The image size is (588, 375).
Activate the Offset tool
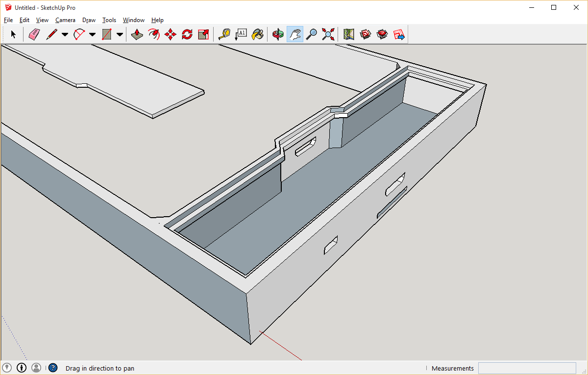(x=154, y=34)
